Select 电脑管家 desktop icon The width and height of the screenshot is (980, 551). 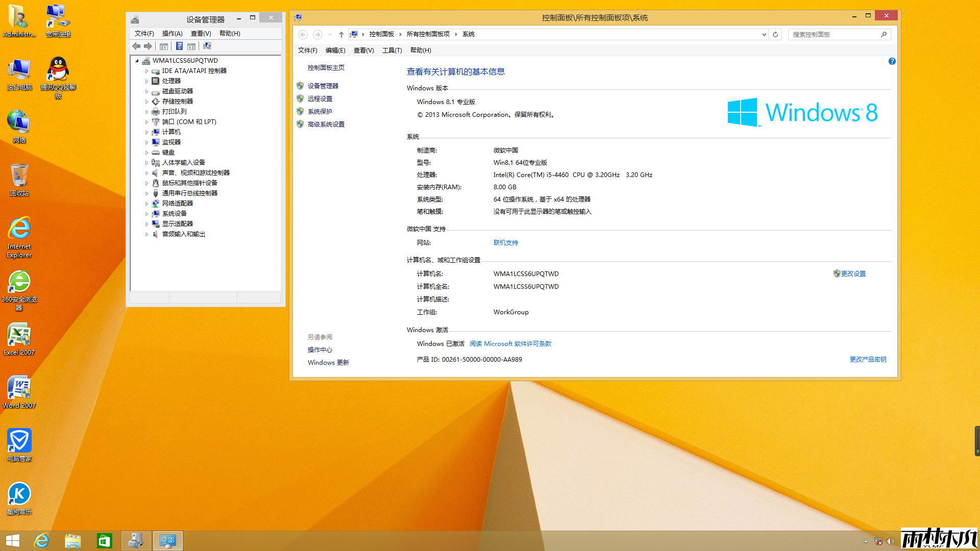19,444
